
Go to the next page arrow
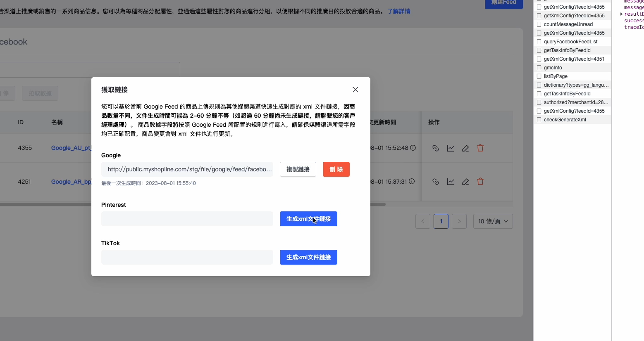[x=459, y=221]
